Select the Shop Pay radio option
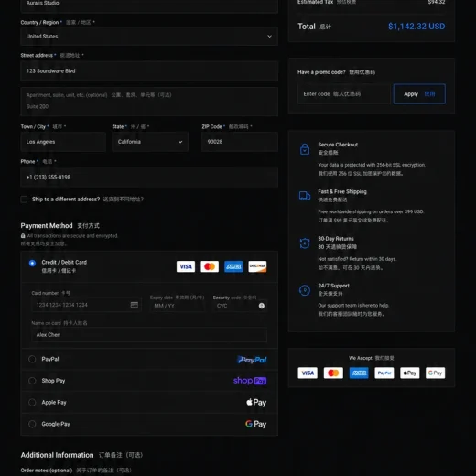Screen dimensions: 476x476 (32, 381)
